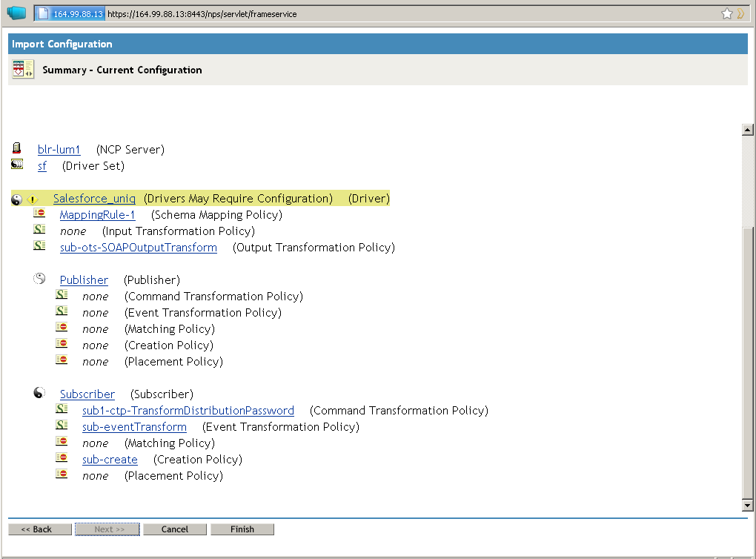Open the Salesforce_uniq driver link
Screen dimensions: 756x559
pos(94,199)
